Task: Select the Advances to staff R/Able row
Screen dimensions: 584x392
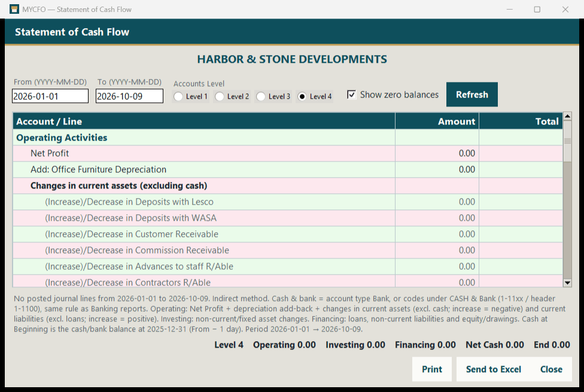Action: pyautogui.click(x=288, y=266)
